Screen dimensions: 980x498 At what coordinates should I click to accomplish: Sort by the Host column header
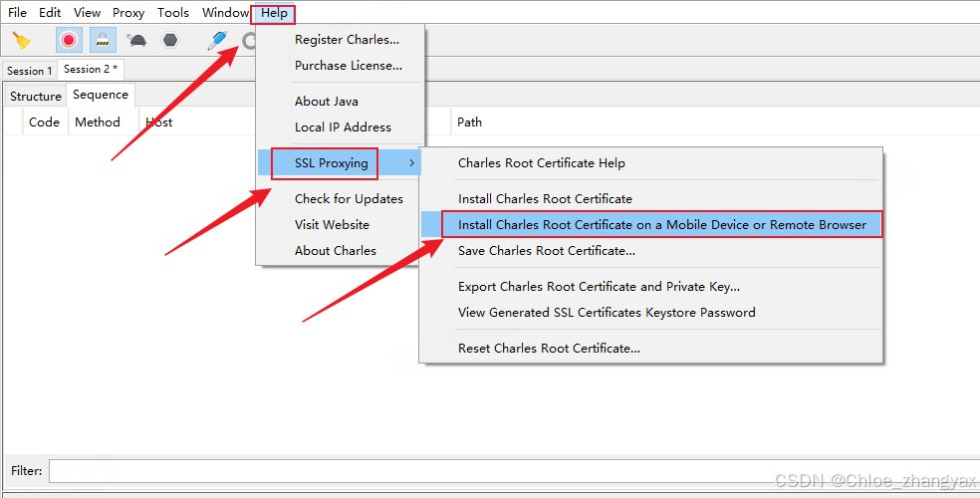click(x=158, y=123)
